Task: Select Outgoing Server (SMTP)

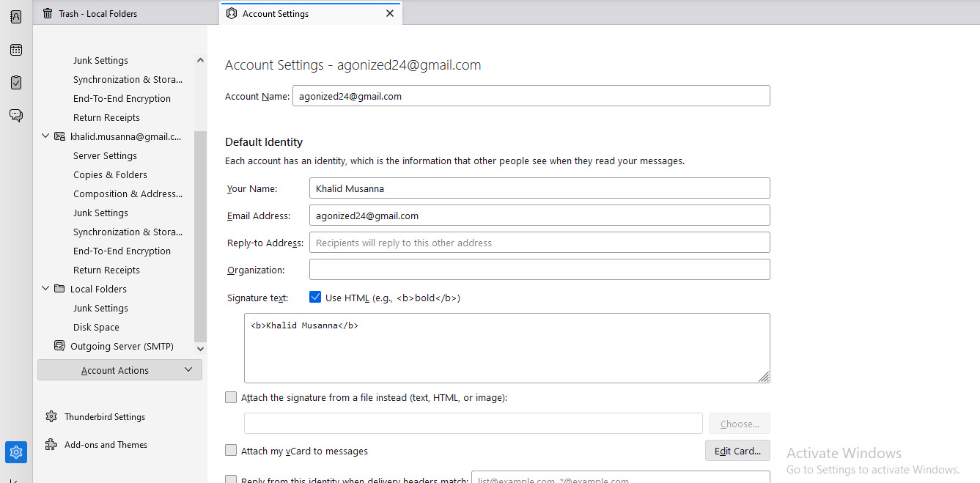Action: [122, 346]
